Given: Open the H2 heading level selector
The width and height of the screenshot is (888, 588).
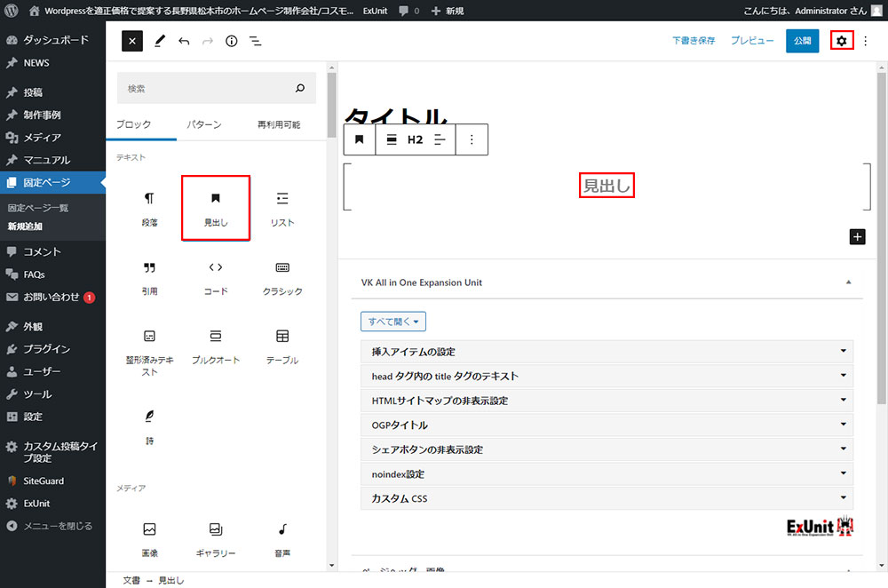Looking at the screenshot, I should [x=415, y=139].
